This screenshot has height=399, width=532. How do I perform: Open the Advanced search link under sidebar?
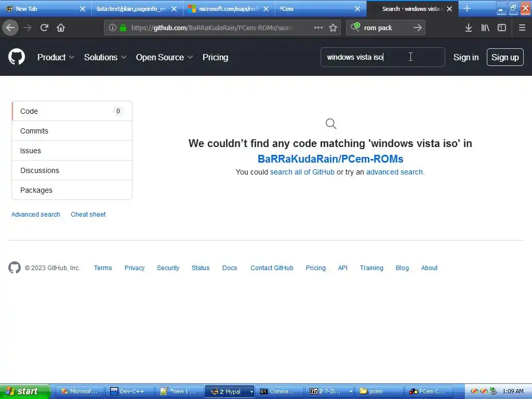[36, 215]
